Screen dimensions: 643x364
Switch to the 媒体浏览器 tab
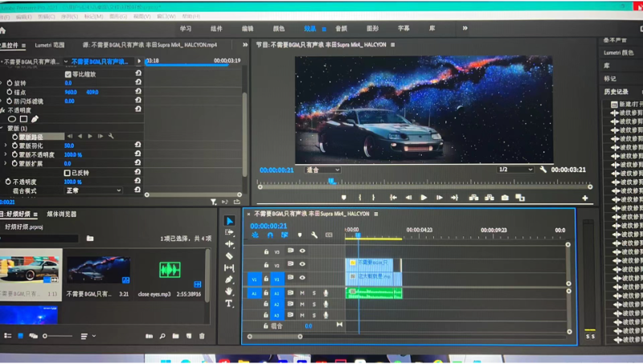click(62, 215)
